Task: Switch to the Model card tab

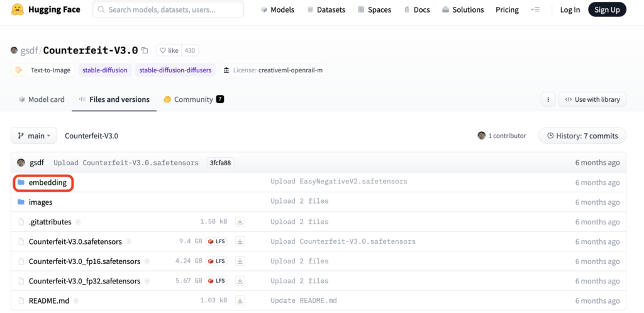Action: (42, 99)
